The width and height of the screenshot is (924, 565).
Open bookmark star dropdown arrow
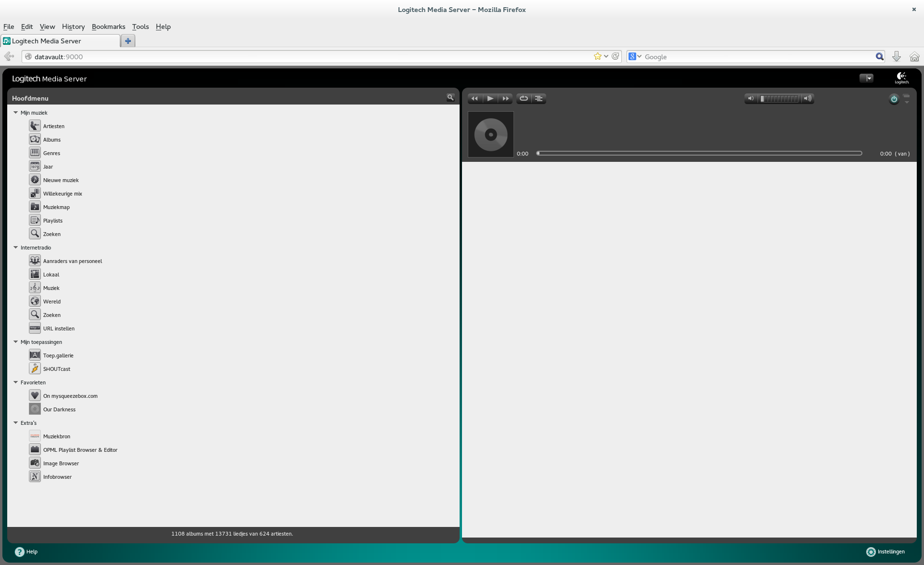[606, 56]
